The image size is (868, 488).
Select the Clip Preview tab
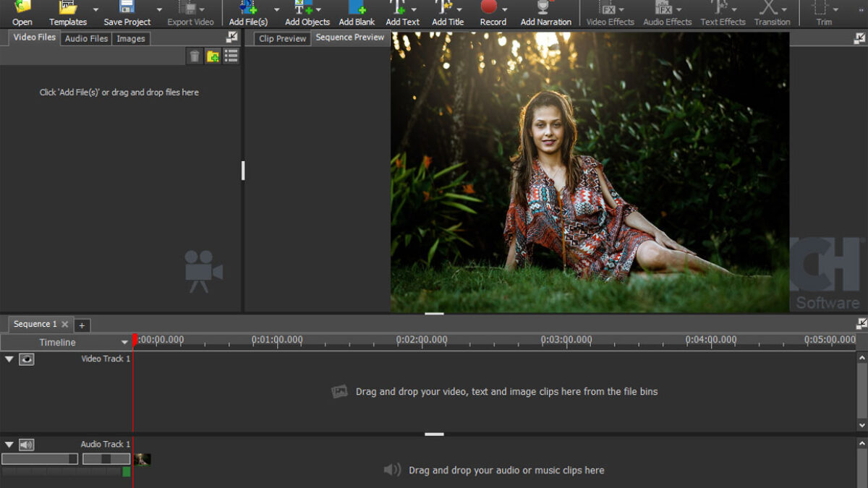click(283, 39)
